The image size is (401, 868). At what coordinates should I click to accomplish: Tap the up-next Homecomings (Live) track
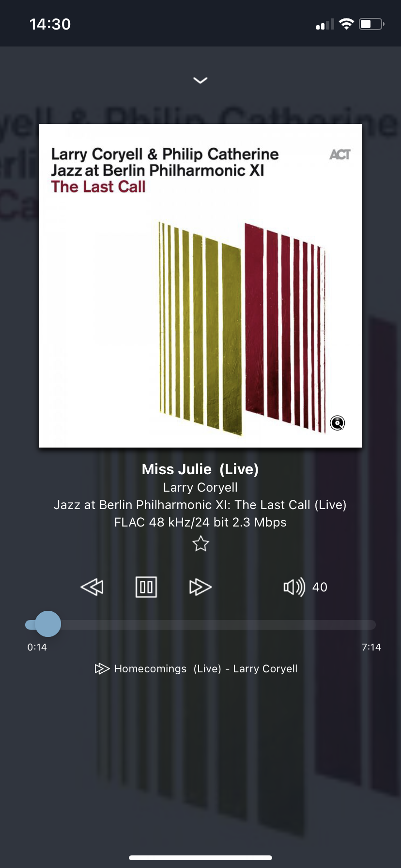[206, 669]
